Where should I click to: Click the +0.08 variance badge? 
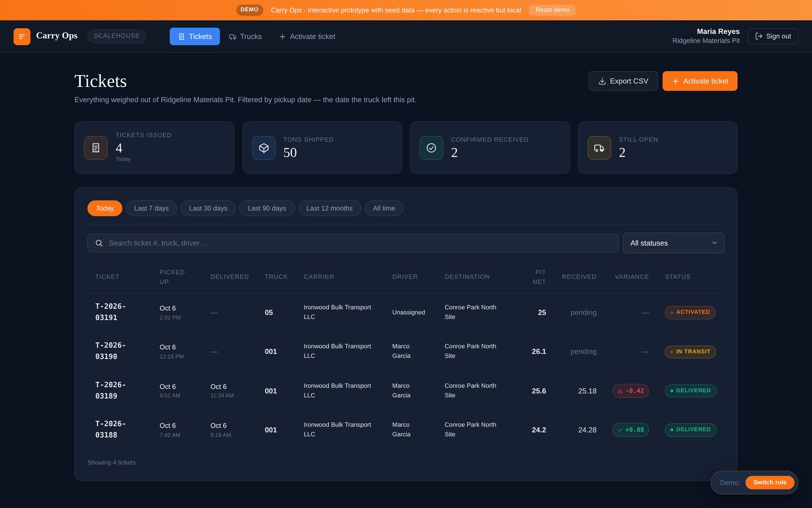[631, 430]
